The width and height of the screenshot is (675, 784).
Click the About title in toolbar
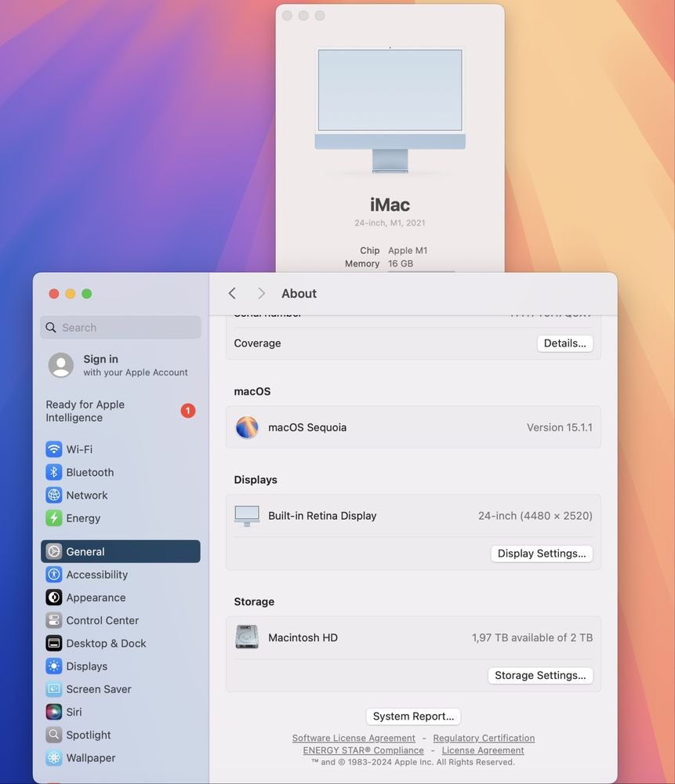[x=299, y=293]
